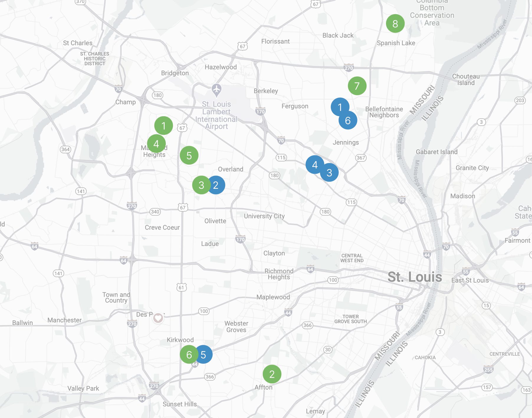Click blue marker 4 southwest of Jennings
532x418 pixels.
click(x=314, y=164)
